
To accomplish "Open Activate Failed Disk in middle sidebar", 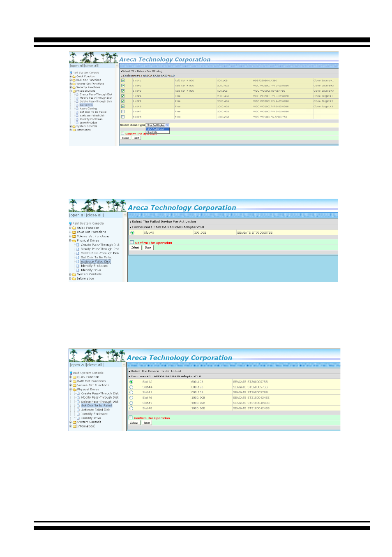I will [x=96, y=262].
